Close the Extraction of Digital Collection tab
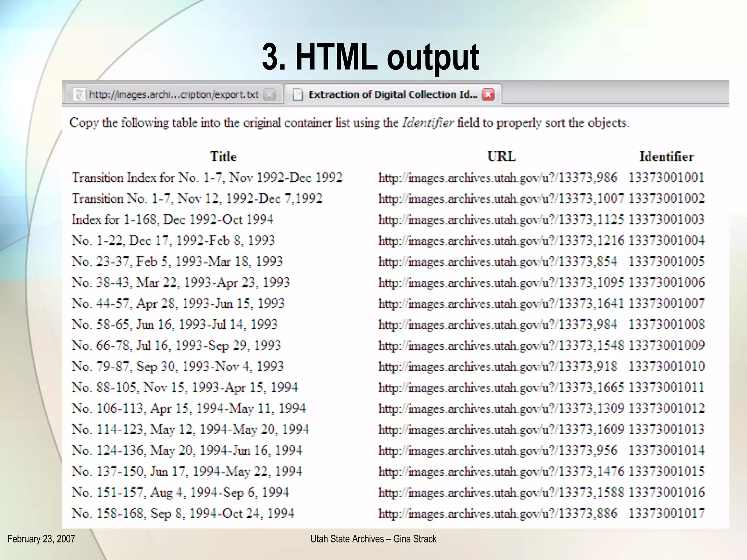This screenshot has width=747, height=560. click(x=488, y=95)
